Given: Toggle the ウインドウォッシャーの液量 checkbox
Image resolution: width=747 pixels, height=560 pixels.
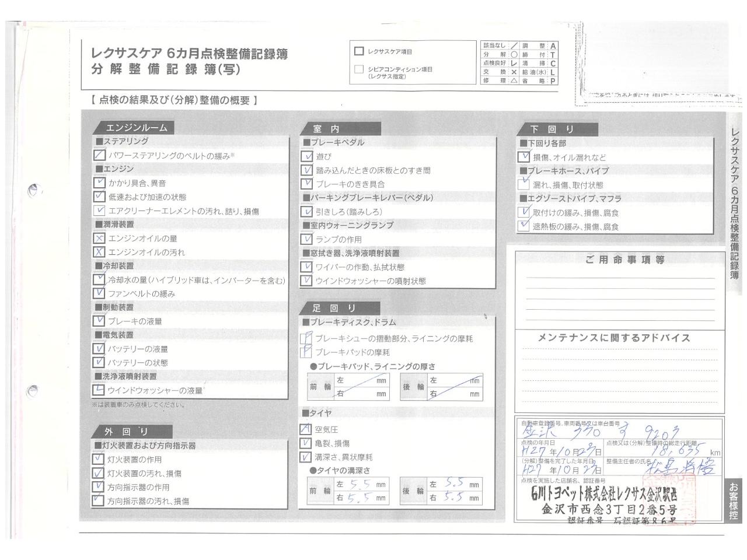Looking at the screenshot, I should (98, 390).
